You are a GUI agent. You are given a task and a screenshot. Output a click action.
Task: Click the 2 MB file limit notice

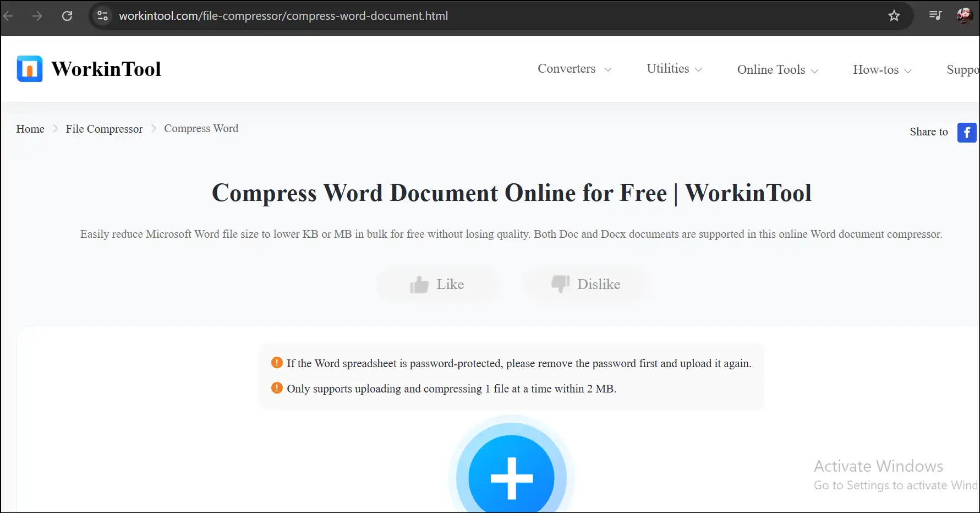[451, 389]
